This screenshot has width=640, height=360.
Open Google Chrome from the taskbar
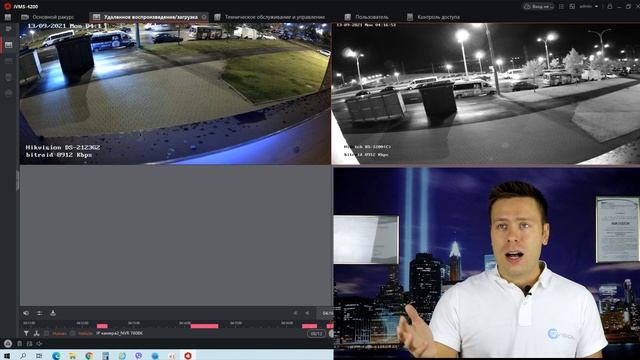click(x=89, y=356)
